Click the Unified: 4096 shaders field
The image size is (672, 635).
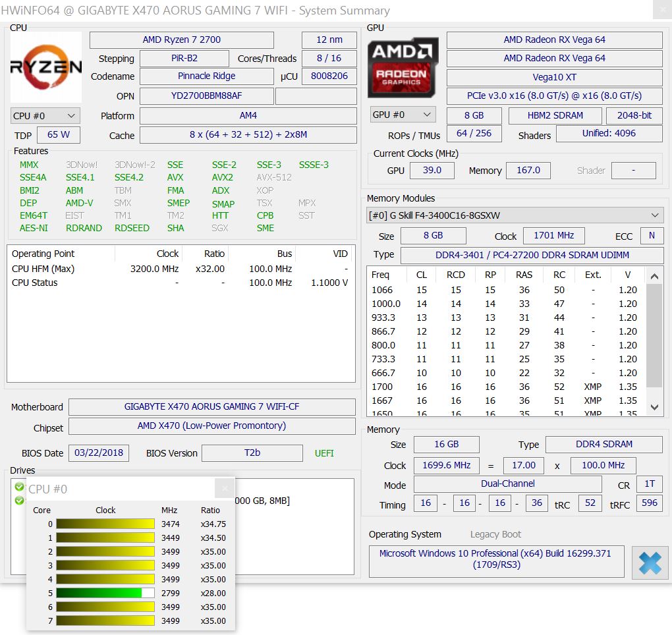(609, 134)
